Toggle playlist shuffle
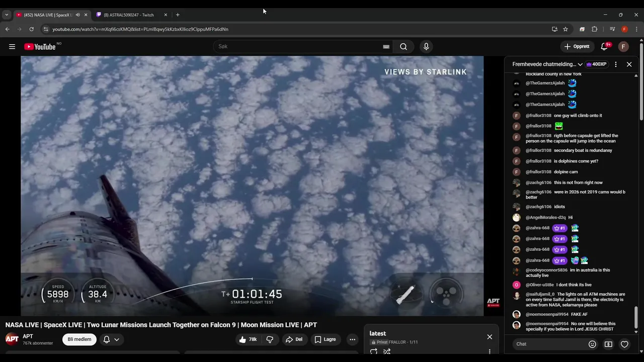The height and width of the screenshot is (362, 644). 387,351
